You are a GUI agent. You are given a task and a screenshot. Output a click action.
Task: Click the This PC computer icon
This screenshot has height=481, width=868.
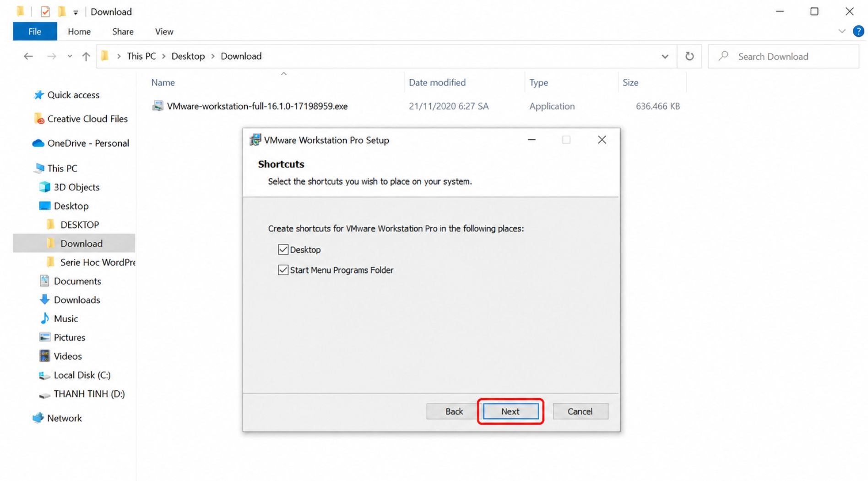click(39, 168)
